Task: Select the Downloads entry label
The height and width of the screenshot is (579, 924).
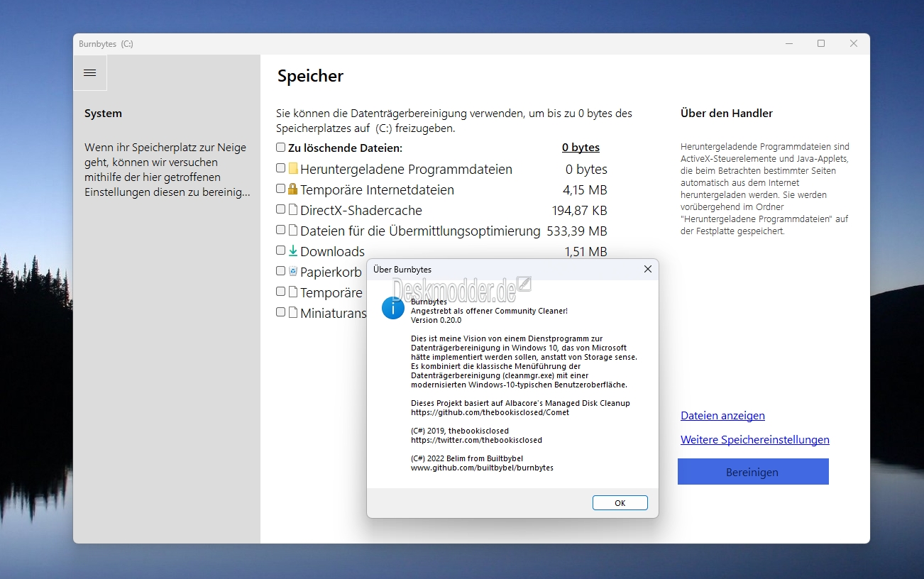Action: 332,252
